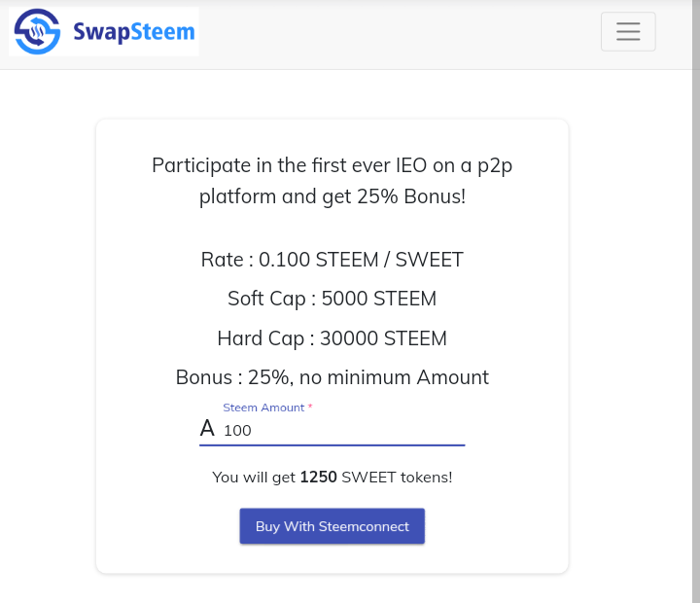Viewport: 700px width, 603px height.
Task: Focus the Steem Amount input field showing 100
Action: pyautogui.click(x=340, y=430)
